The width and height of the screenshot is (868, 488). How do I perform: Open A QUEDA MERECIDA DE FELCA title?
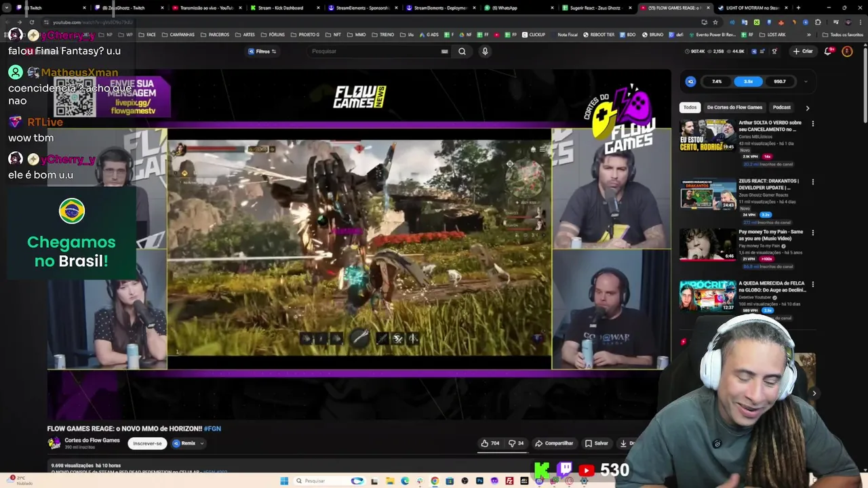click(x=771, y=286)
